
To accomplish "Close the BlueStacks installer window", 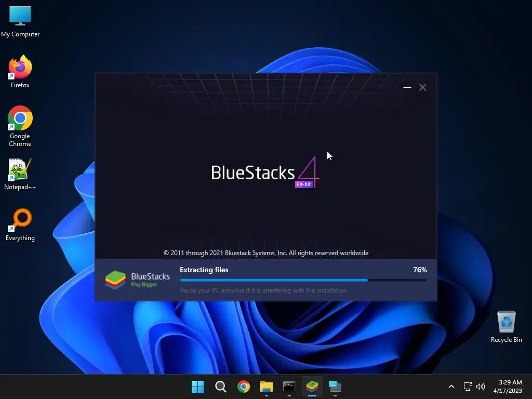I will coord(422,87).
